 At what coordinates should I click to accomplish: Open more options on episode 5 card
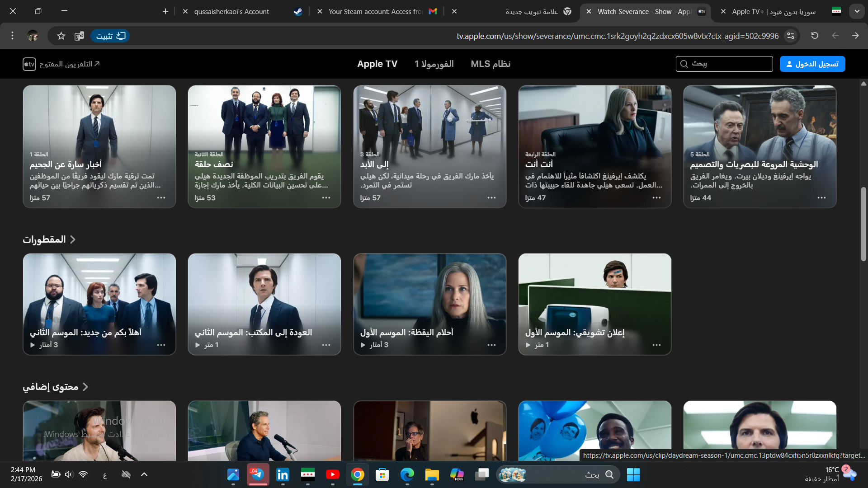(x=821, y=198)
